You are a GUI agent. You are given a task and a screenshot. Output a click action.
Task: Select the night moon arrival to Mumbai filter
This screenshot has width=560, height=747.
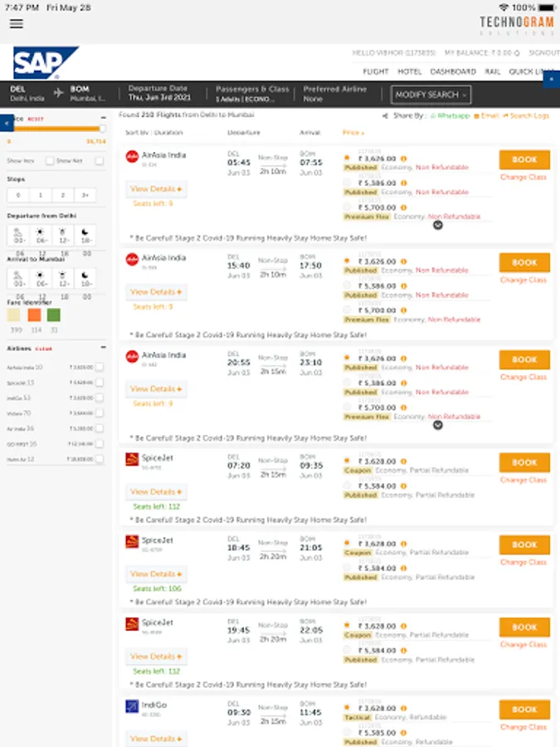pos(85,278)
